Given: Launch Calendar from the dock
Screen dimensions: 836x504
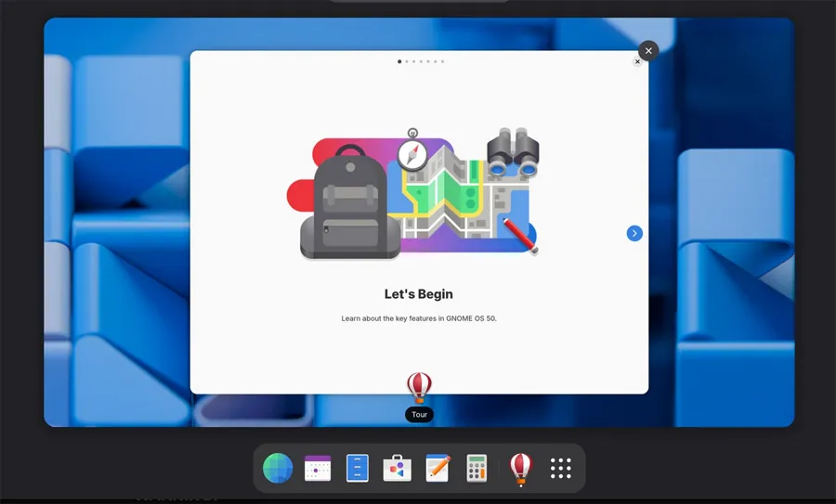Looking at the screenshot, I should [318, 469].
